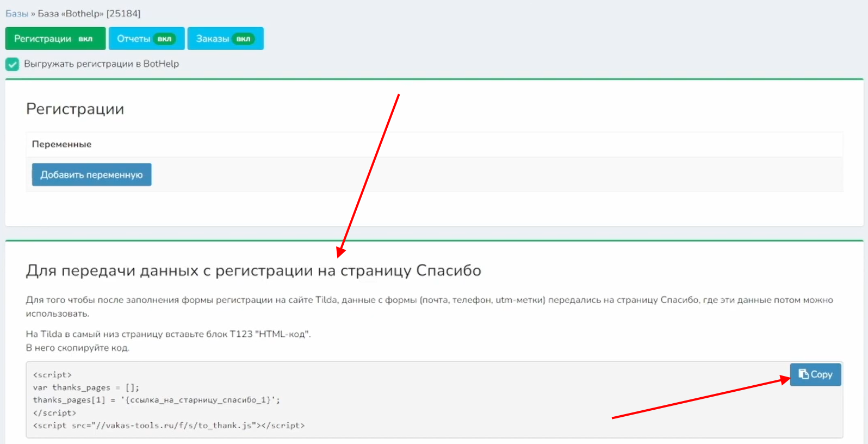Viewport: 868px width, 444px height.
Task: Click the Регистрации section heading
Action: [x=75, y=109]
